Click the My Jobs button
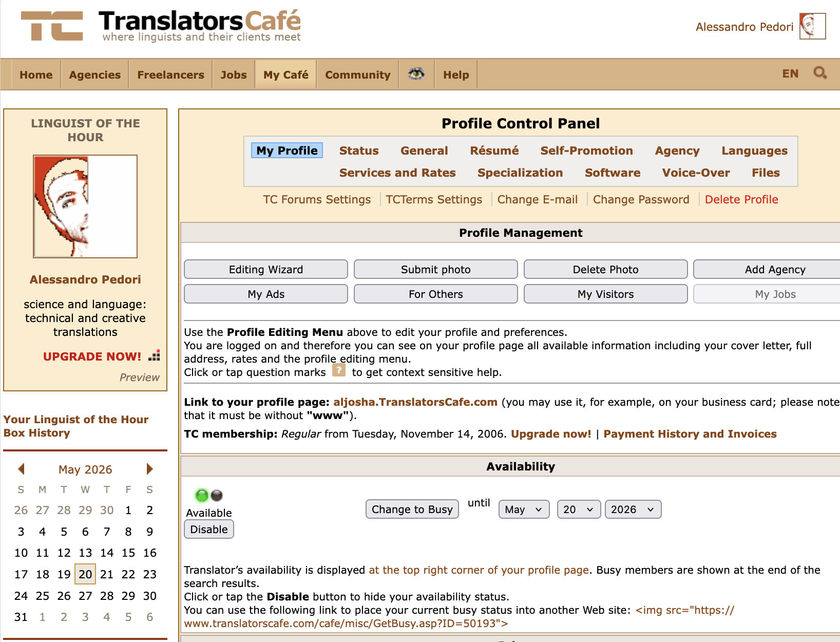Screen dimensions: 840x642 click(x=767, y=294)
